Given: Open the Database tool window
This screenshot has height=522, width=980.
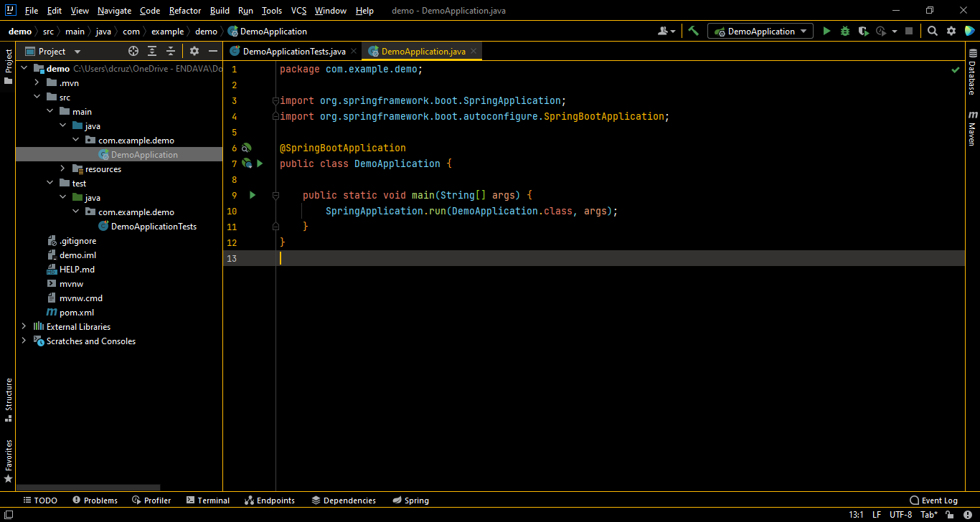Looking at the screenshot, I should click(x=972, y=72).
